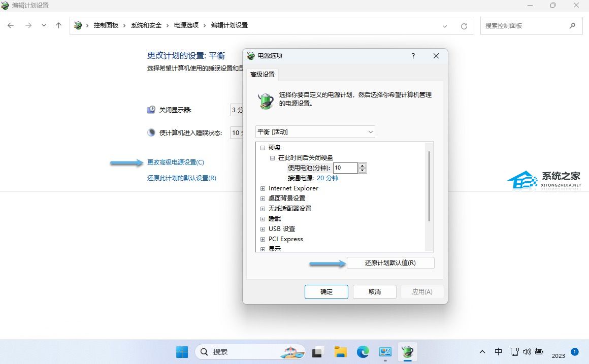Expand the 睡眠 node
The image size is (589, 364).
tap(263, 219)
